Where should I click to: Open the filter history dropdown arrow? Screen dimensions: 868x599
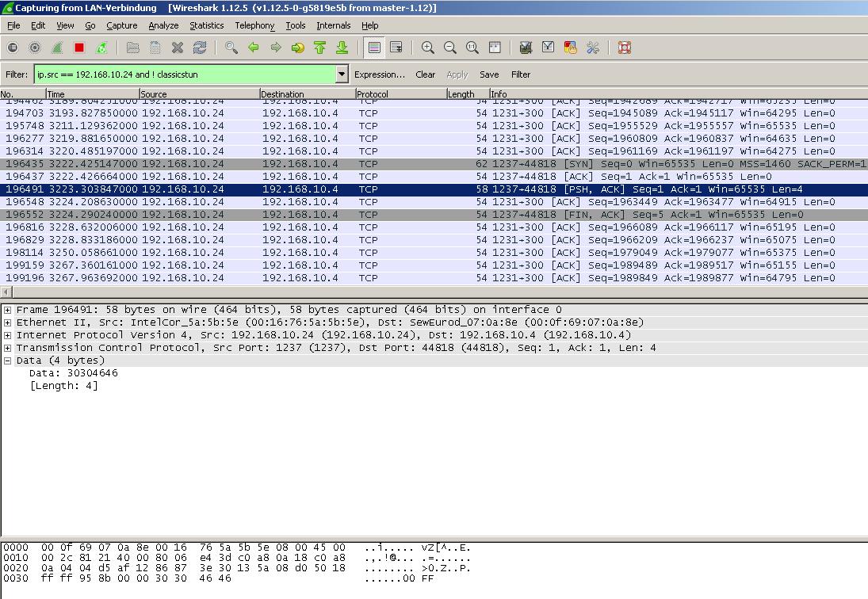[342, 74]
